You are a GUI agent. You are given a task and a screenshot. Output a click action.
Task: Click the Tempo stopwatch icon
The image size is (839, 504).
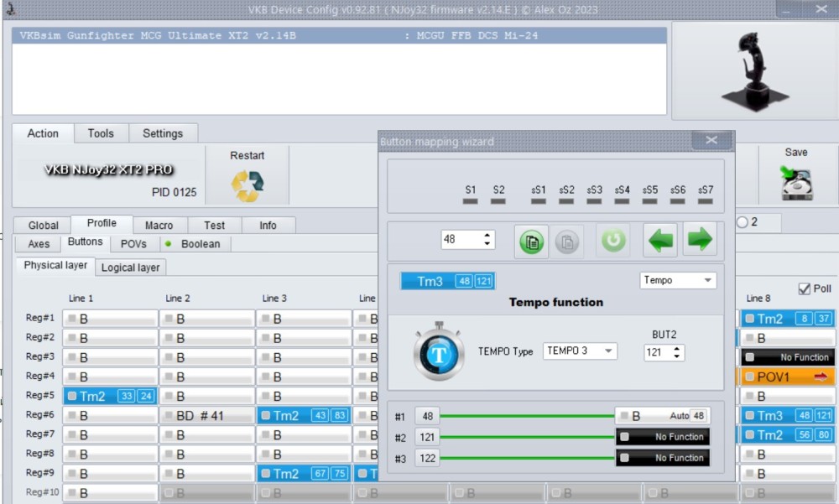[439, 351]
